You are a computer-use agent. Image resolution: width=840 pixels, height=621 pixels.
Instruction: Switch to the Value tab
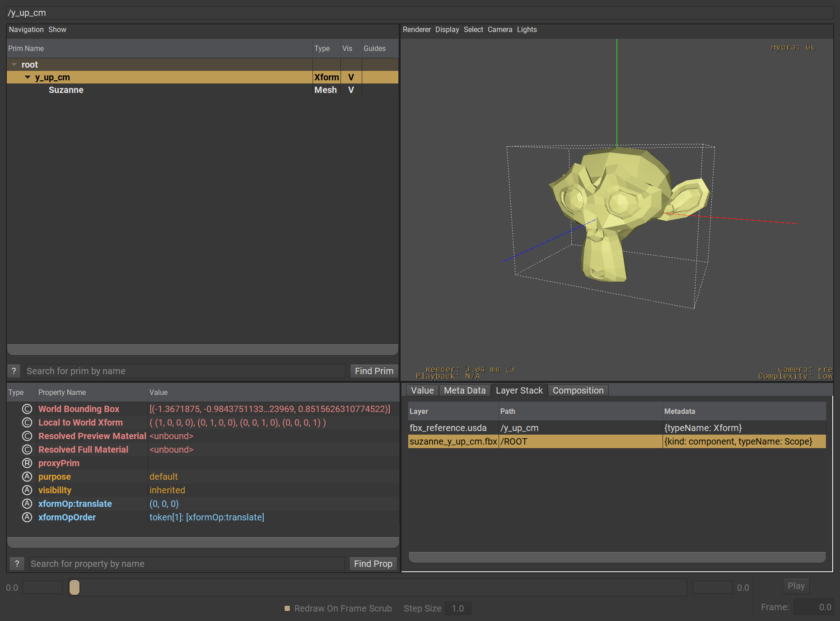click(x=422, y=390)
